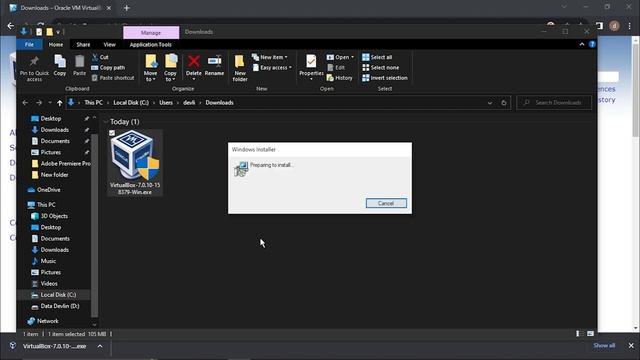This screenshot has width=640, height=360.
Task: Select This PC in navigation pane
Action: (46, 204)
